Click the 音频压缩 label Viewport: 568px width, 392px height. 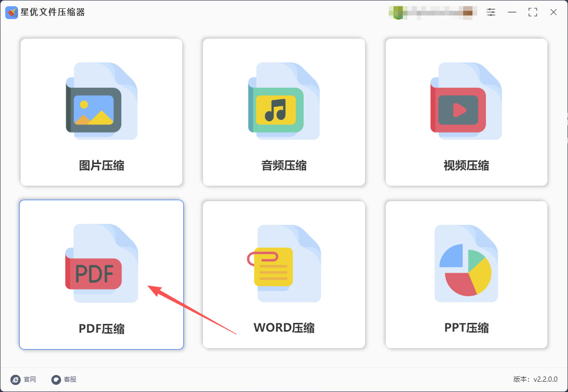click(283, 166)
